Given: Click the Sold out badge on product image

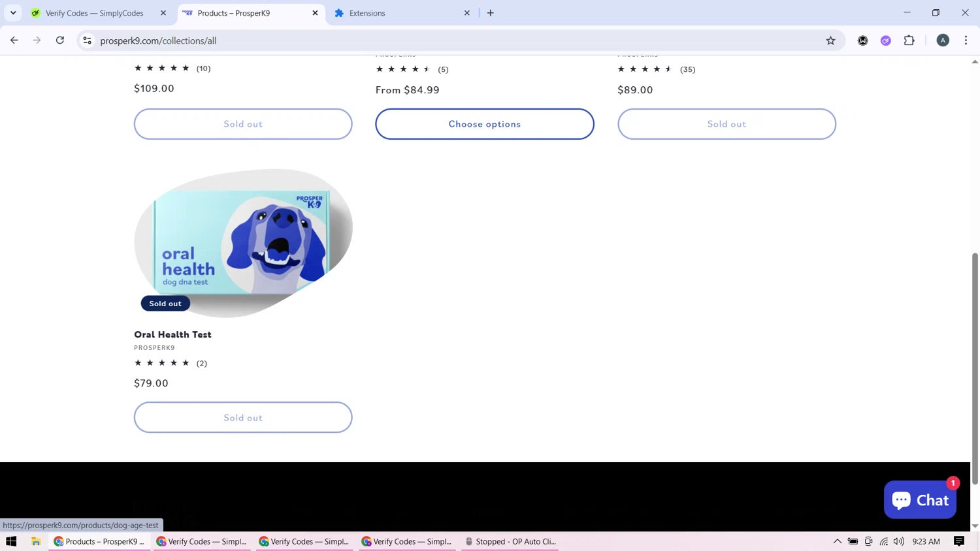Looking at the screenshot, I should click(x=165, y=304).
